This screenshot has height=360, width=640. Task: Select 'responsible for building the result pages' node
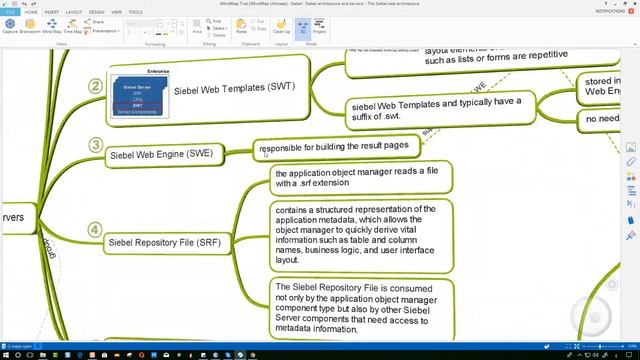[336, 147]
